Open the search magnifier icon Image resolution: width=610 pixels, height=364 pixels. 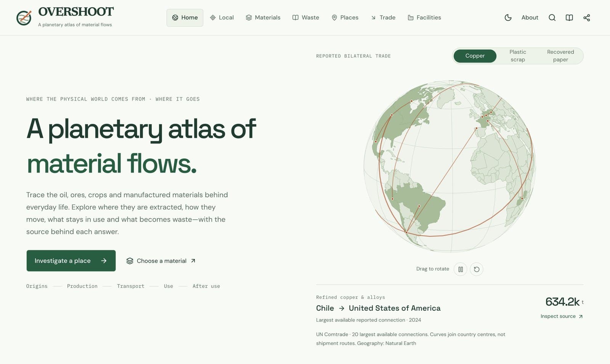click(552, 18)
